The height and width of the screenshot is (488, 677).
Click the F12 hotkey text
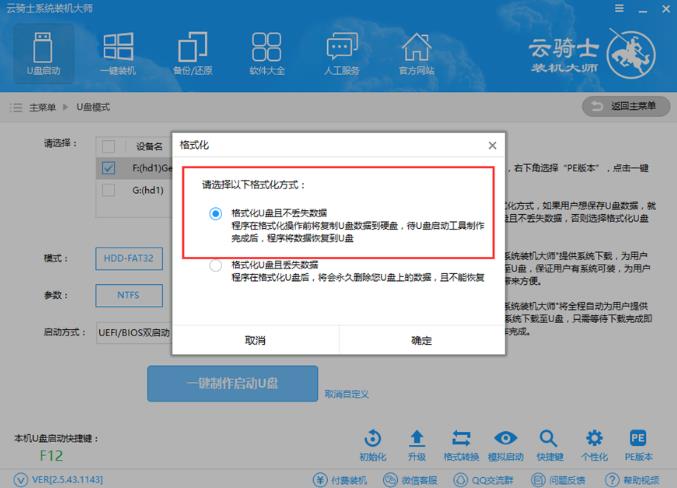pos(51,456)
